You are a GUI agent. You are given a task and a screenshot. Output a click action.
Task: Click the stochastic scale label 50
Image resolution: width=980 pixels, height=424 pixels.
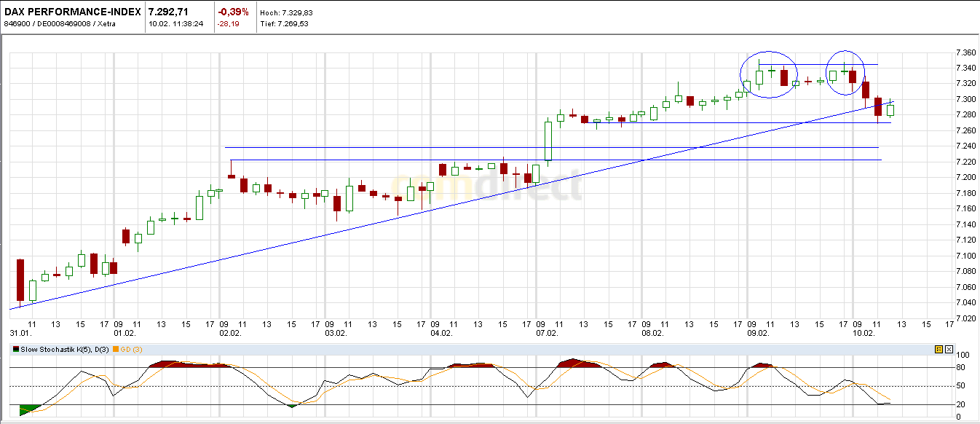coord(960,386)
